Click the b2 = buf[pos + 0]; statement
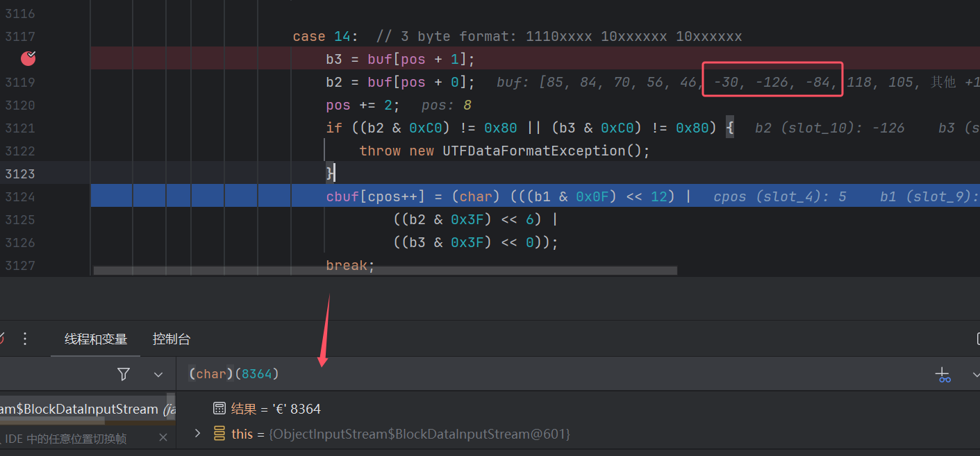This screenshot has width=980, height=456. (401, 83)
